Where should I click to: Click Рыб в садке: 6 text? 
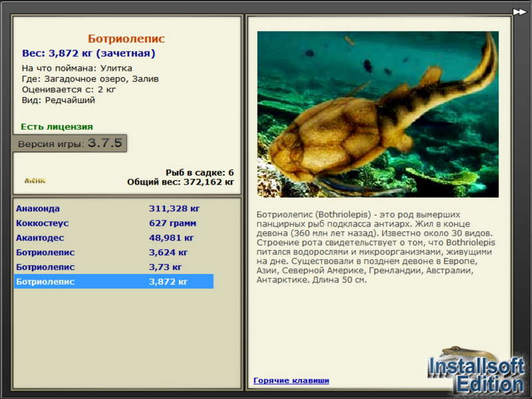pyautogui.click(x=199, y=172)
